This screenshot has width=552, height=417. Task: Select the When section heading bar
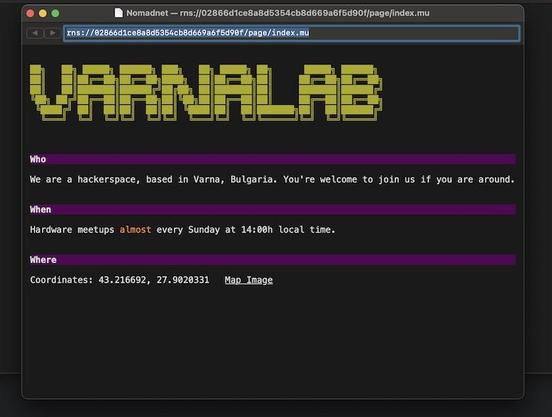click(273, 209)
